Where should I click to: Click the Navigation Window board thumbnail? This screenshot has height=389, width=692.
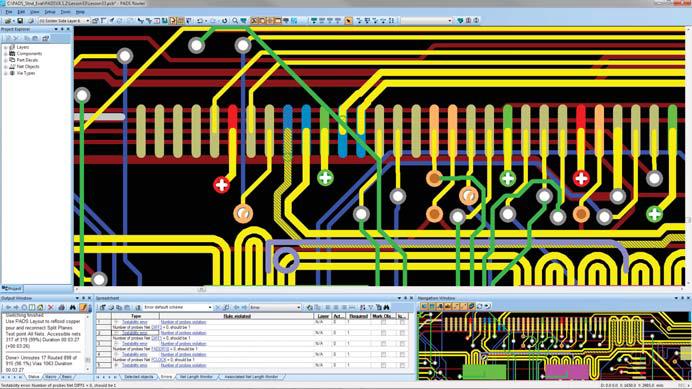pyautogui.click(x=553, y=346)
